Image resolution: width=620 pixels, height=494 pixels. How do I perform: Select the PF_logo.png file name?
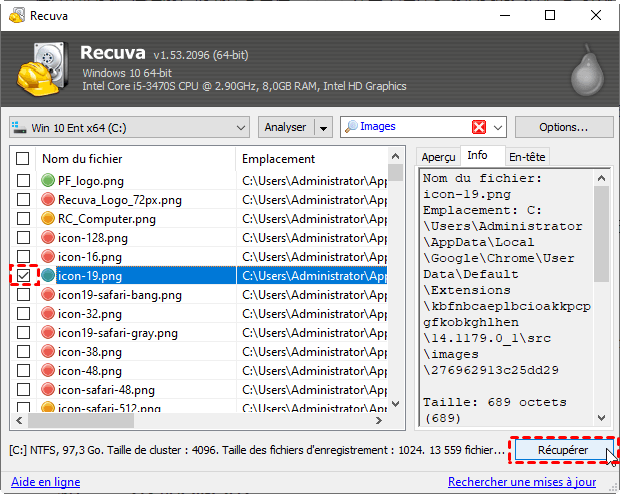(x=91, y=181)
